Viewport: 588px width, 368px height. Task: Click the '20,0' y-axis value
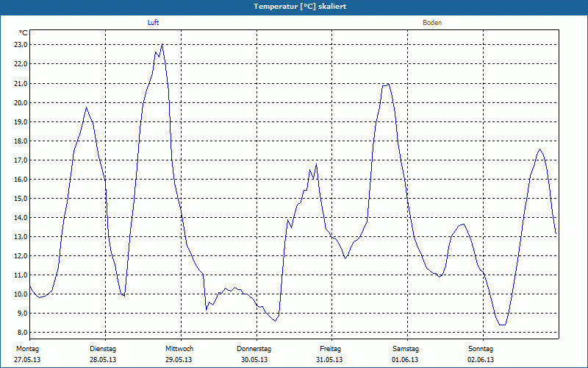[21, 102]
